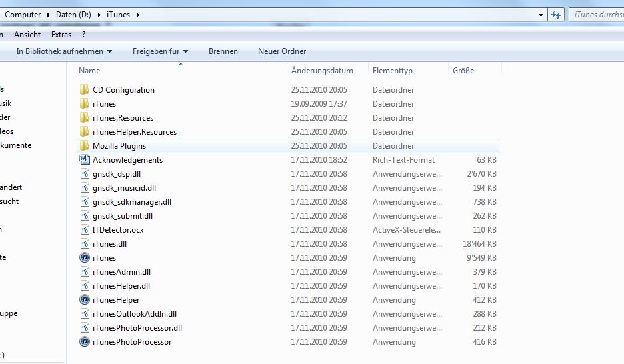The image size is (624, 364).
Task: Expand the Freigeben für dropdown
Action: [x=160, y=51]
